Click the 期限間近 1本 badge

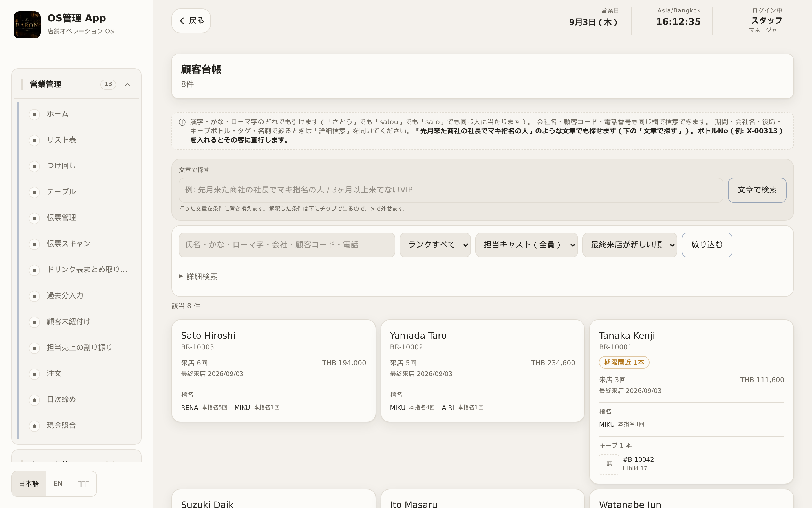click(624, 363)
